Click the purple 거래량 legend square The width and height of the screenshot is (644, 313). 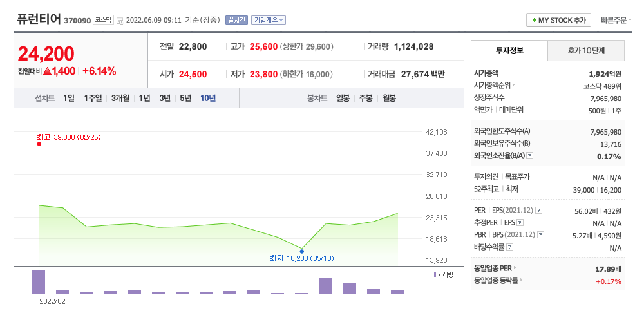coord(435,274)
